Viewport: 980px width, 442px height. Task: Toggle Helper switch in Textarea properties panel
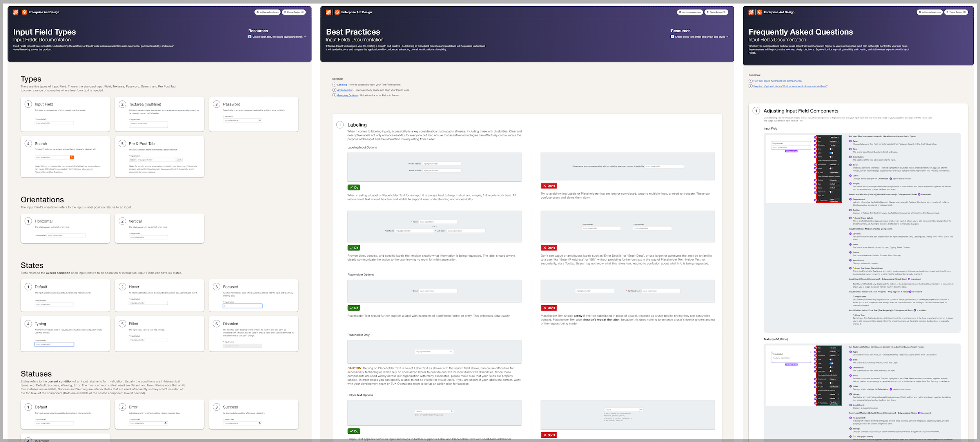pyautogui.click(x=831, y=368)
